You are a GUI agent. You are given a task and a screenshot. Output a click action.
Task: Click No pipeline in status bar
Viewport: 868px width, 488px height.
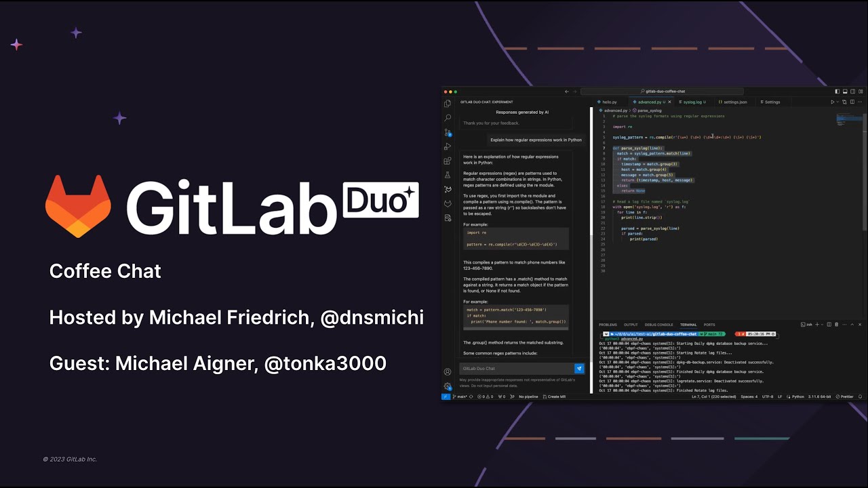[528, 396]
